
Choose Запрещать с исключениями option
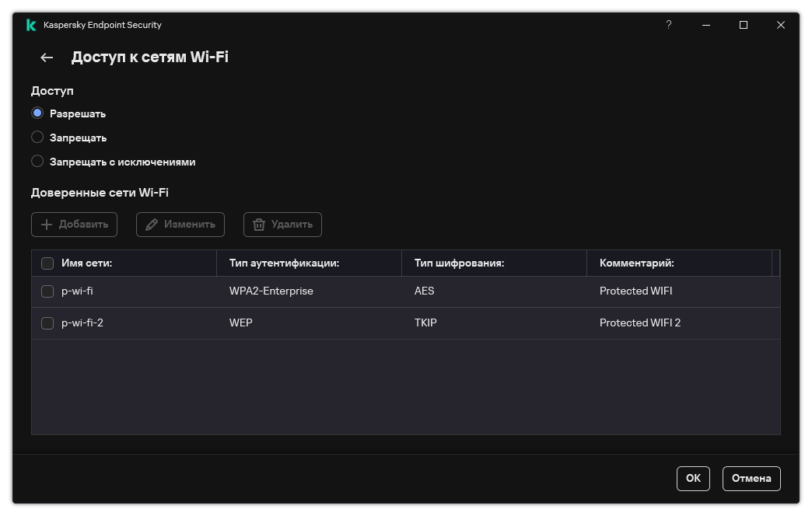pos(37,162)
